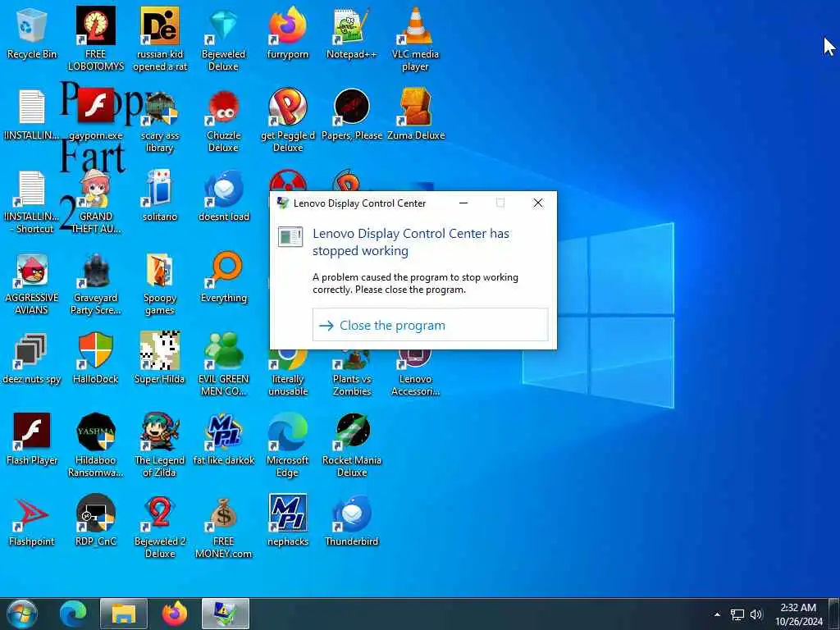Open Microsoft Edge from the taskbar
840x630 pixels.
coord(73,614)
